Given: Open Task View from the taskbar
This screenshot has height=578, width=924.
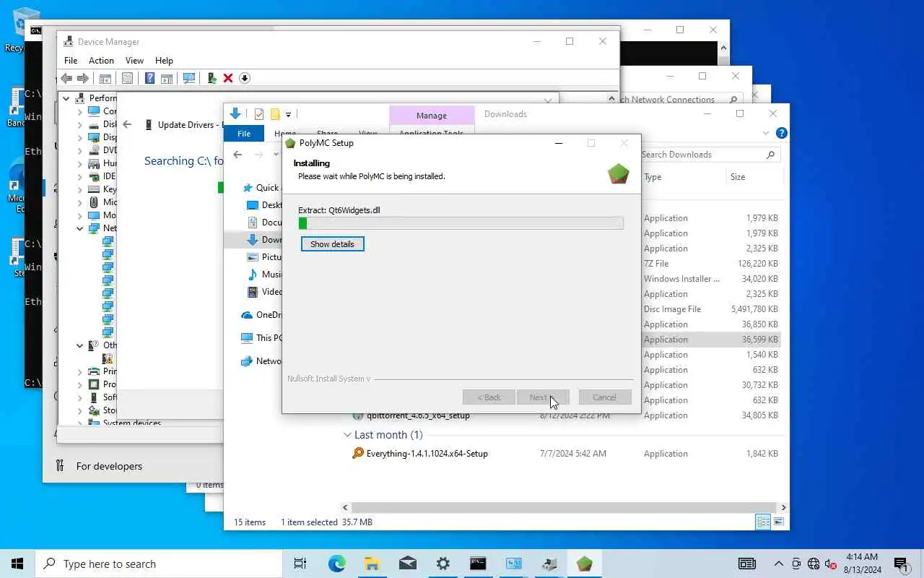Looking at the screenshot, I should point(300,564).
